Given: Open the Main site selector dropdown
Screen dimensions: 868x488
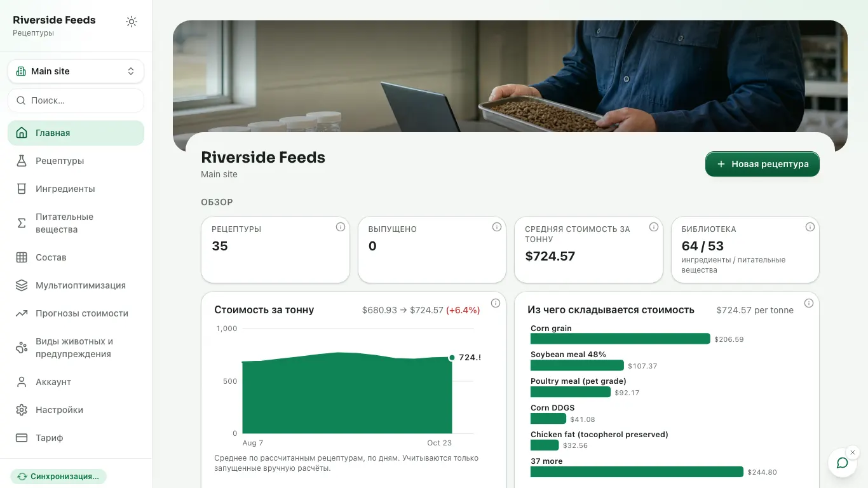Looking at the screenshot, I should pos(76,71).
